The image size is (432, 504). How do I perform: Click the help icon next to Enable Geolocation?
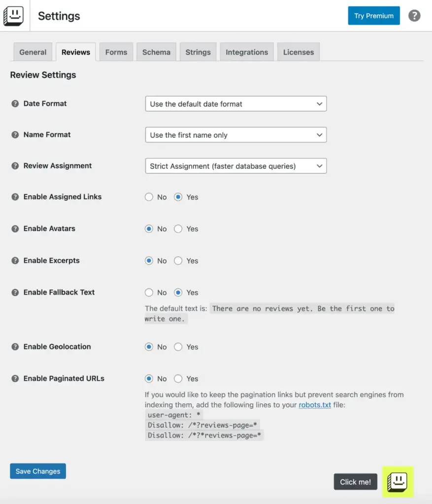tap(14, 346)
